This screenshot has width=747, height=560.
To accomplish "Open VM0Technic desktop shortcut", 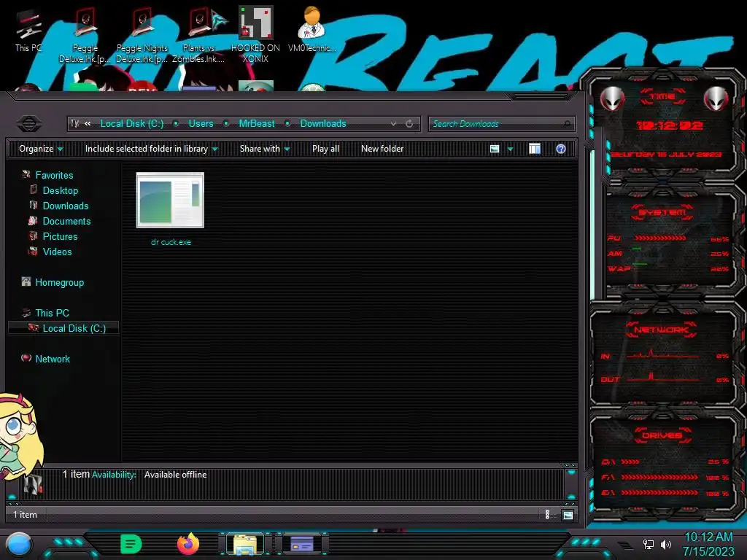I will pos(311,29).
